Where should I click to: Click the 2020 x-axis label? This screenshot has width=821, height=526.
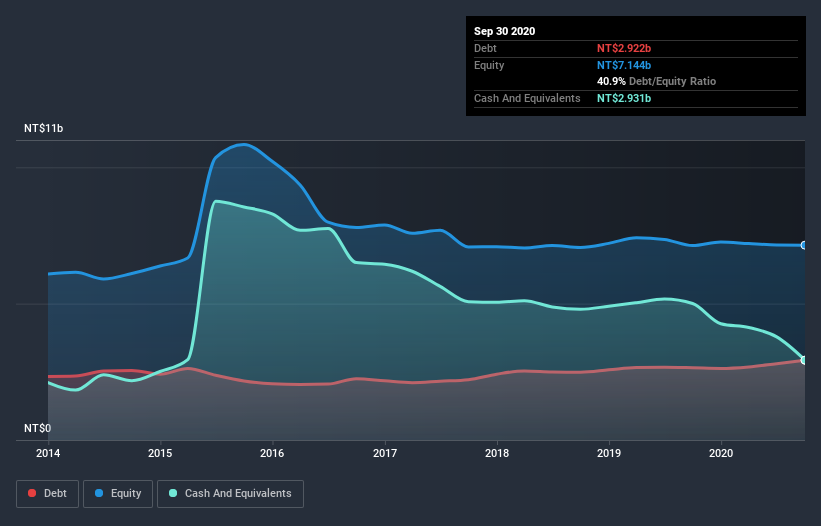[721, 453]
